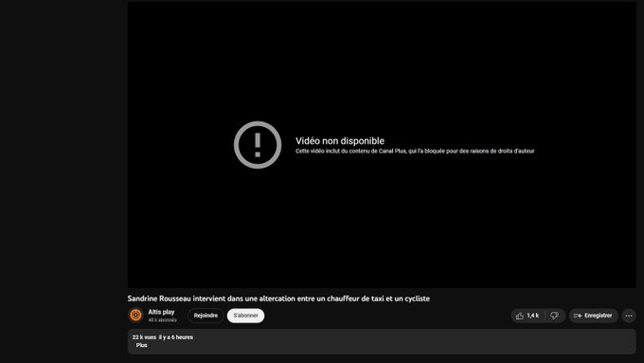Click the Rejoindre join button
This screenshot has height=363, width=644.
click(206, 316)
